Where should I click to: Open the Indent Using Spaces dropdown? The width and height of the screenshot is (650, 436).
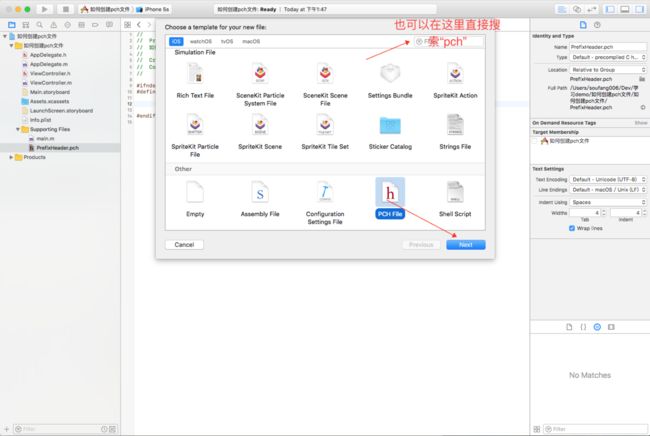608,202
